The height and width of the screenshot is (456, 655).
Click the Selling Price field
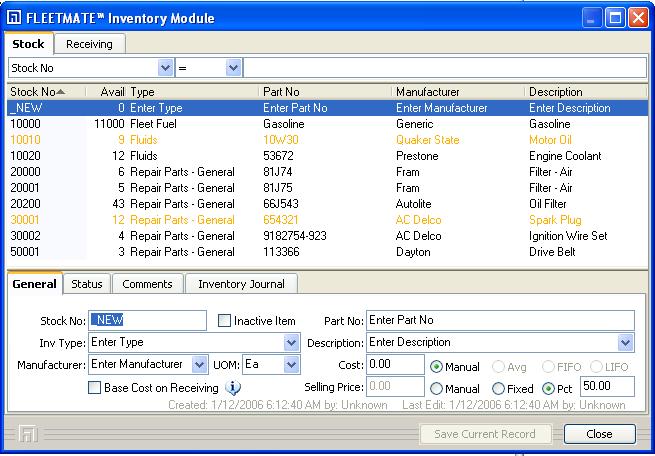click(396, 386)
